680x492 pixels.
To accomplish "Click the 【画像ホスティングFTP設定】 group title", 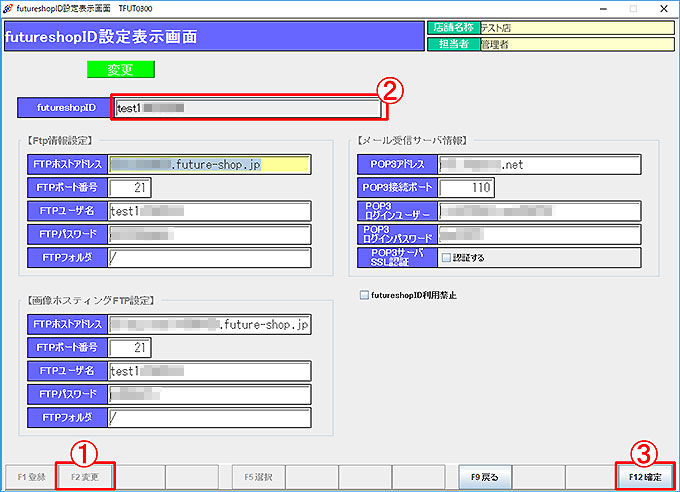I will point(91,301).
